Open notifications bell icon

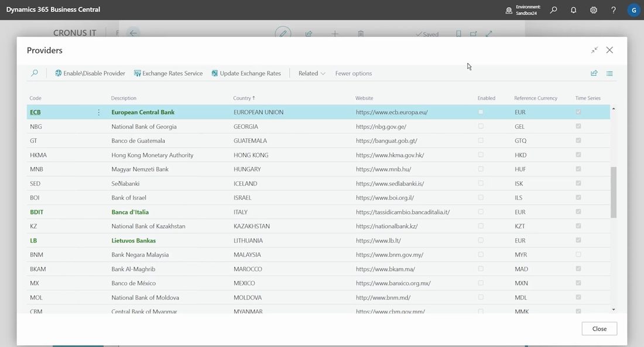point(573,10)
